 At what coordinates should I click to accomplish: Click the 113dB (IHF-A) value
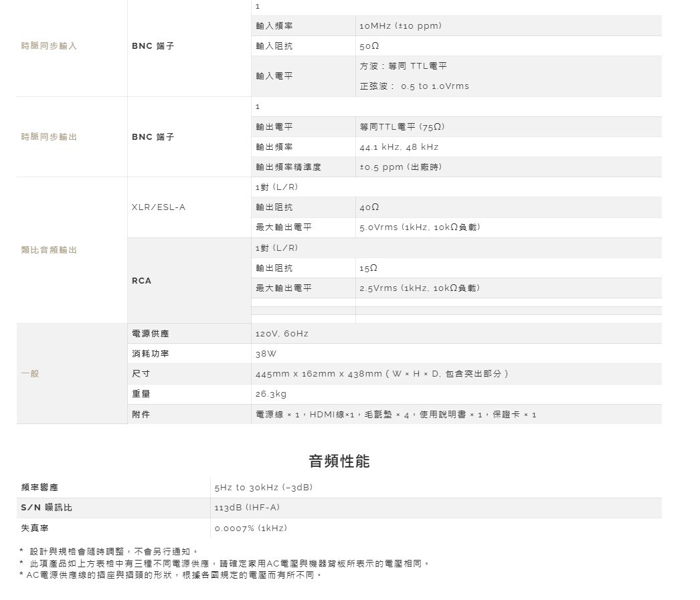click(x=247, y=508)
